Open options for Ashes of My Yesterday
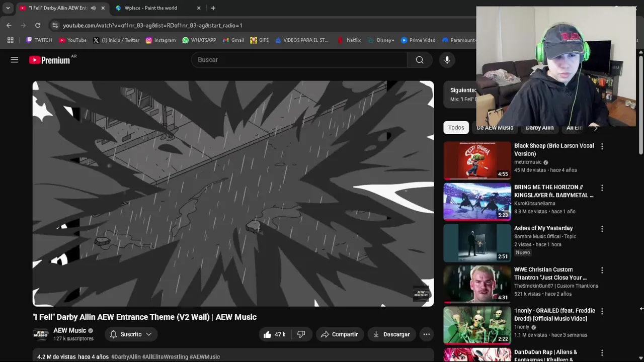The height and width of the screenshot is (362, 644). (x=602, y=229)
